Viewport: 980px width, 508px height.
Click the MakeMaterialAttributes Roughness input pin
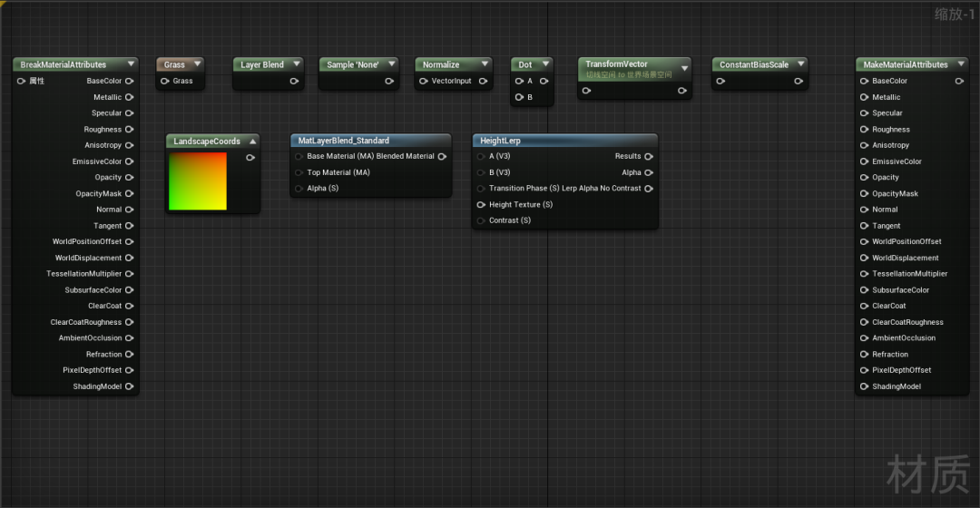point(865,130)
